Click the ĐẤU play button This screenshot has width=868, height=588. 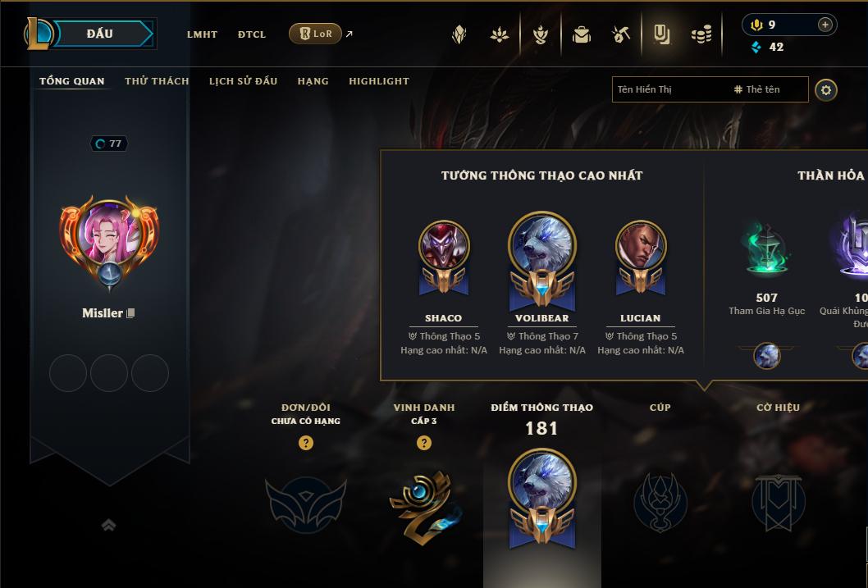tap(99, 34)
